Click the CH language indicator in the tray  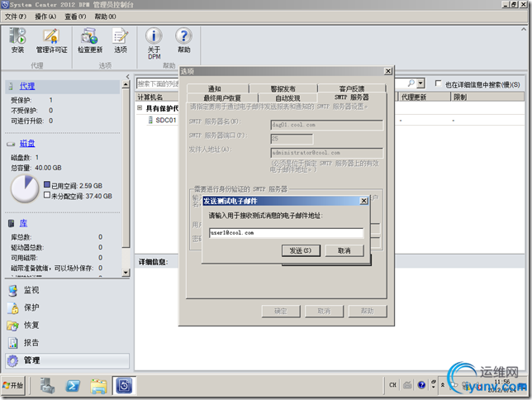(x=393, y=385)
